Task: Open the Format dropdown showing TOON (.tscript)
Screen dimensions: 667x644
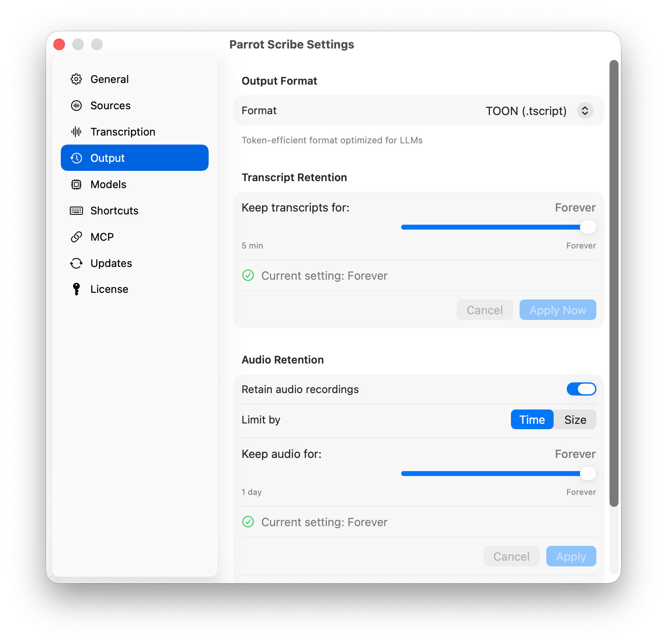Action: tap(539, 111)
